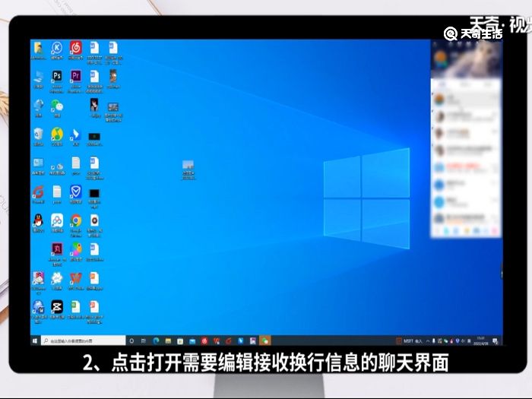Open the first contact in QQ list
This screenshot has height=399, width=532.
coord(466,100)
